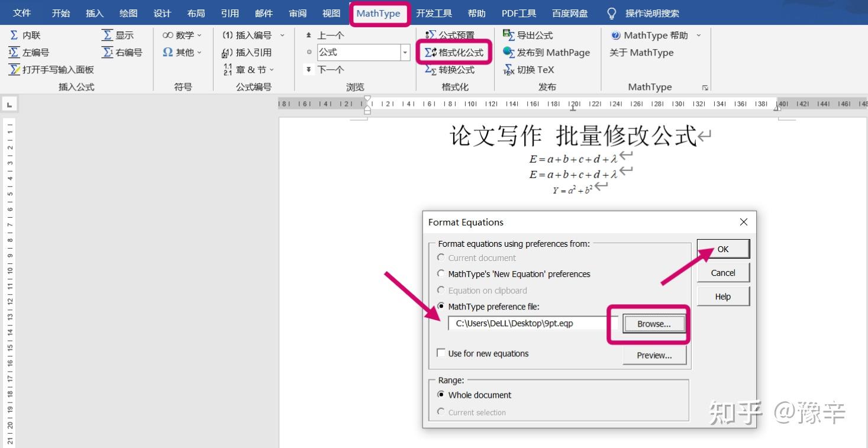Select the MathType ribbon tab
Image resolution: width=868 pixels, height=448 pixels.
click(x=379, y=14)
